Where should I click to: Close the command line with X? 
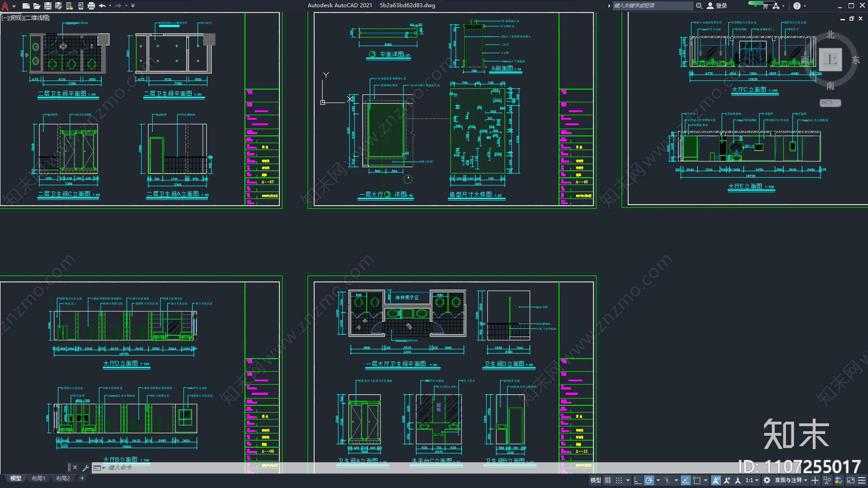(x=75, y=467)
